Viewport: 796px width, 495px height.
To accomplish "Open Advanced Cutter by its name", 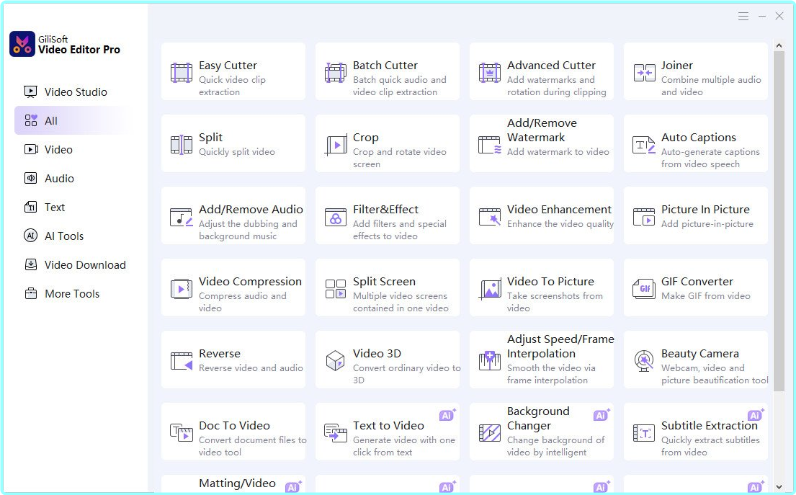I will pos(551,65).
